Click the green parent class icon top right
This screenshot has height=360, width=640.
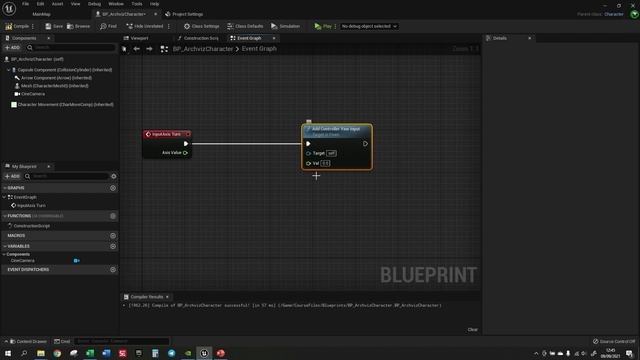pyautogui.click(x=634, y=14)
